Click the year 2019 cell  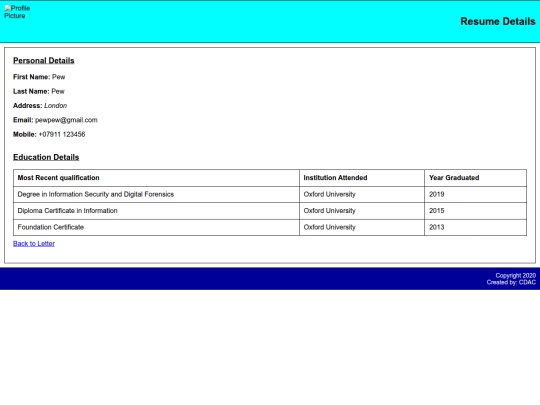click(476, 194)
